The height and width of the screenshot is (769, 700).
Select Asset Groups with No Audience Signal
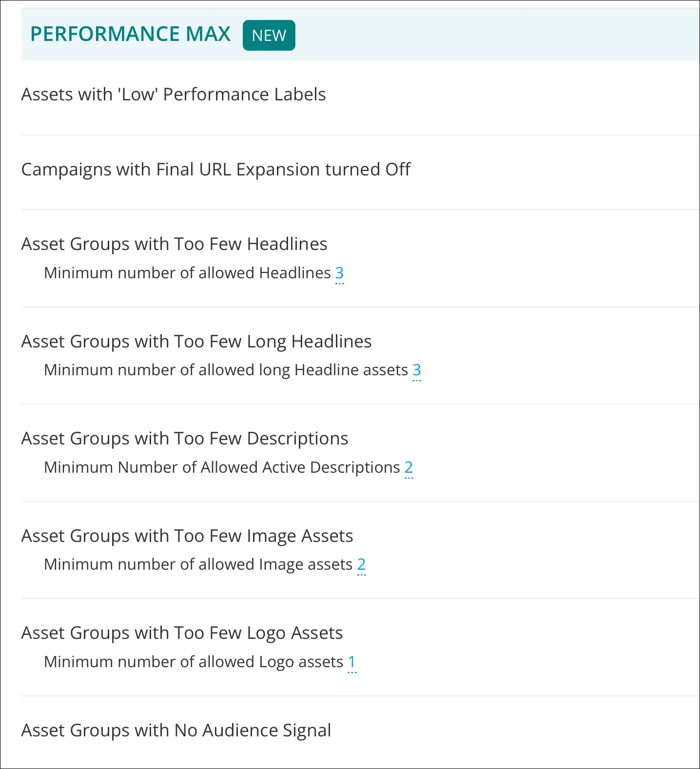176,731
